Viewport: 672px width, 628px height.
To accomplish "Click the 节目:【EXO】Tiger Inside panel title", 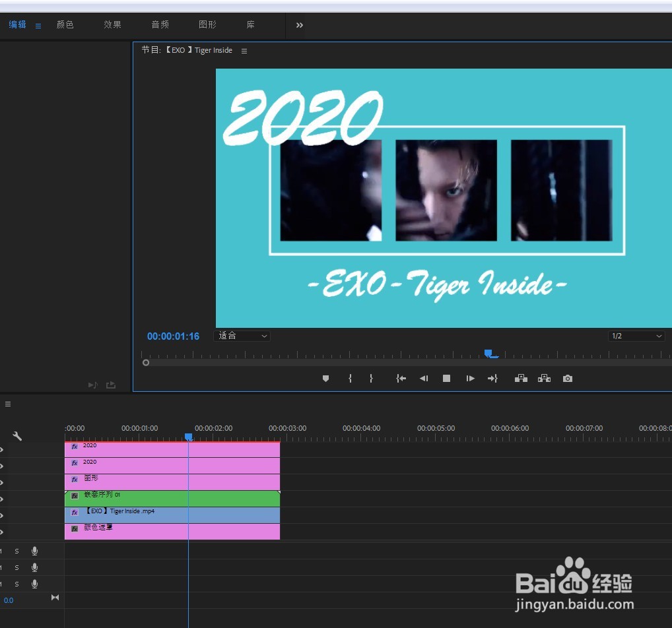I will point(187,50).
